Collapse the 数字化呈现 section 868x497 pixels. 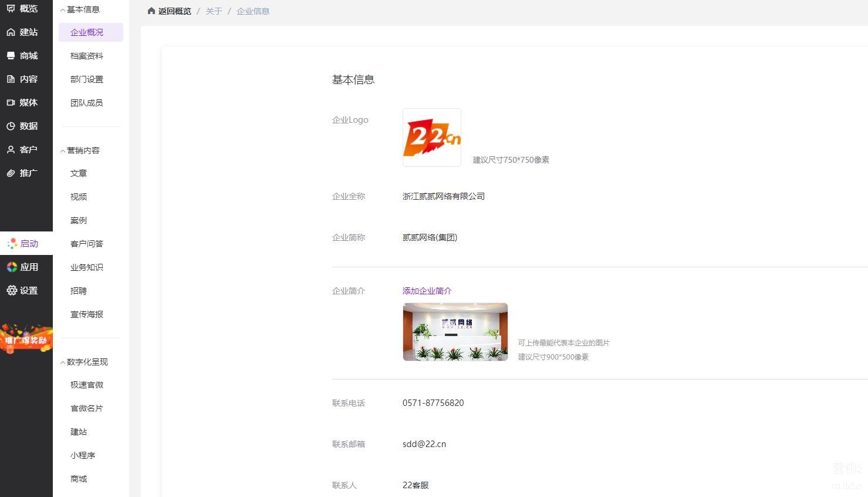tap(63, 362)
